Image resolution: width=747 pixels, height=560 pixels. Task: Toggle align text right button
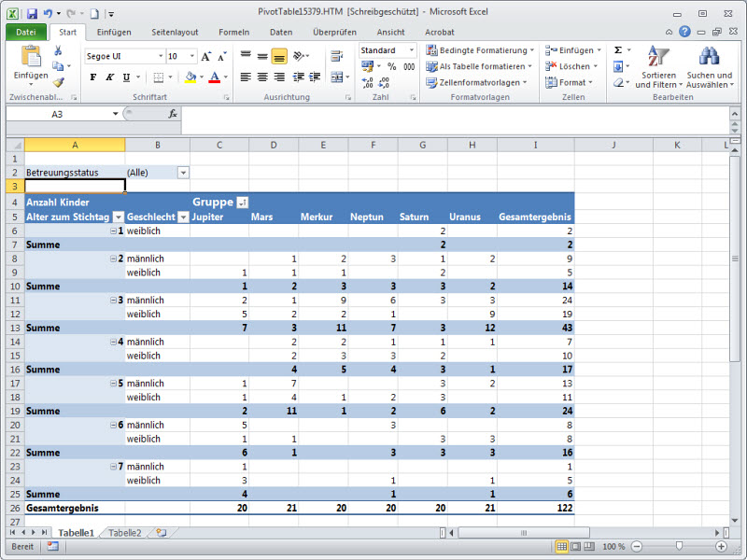[x=279, y=77]
